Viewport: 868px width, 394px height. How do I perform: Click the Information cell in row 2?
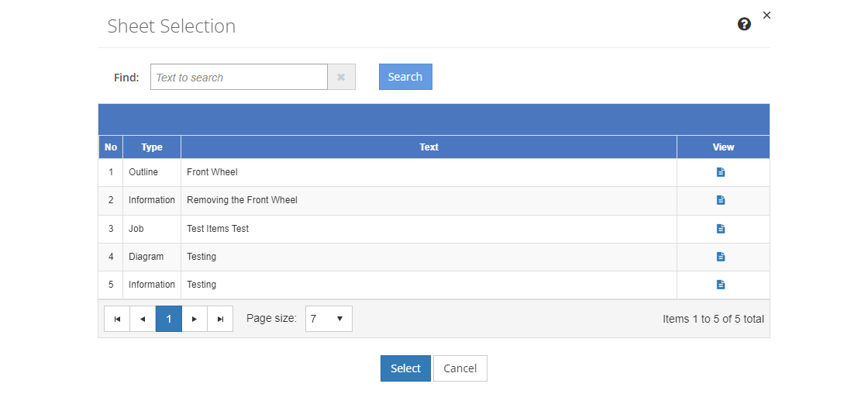coord(152,200)
